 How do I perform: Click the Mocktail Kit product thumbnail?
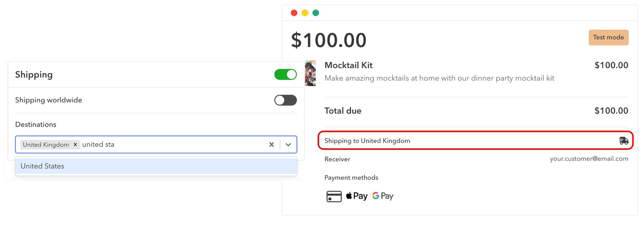click(x=310, y=73)
